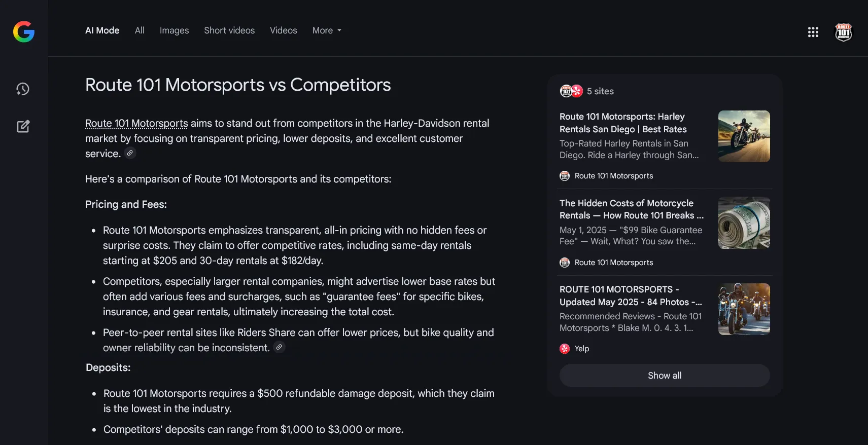Switch to the Images tab
This screenshot has height=445, width=868.
(174, 30)
